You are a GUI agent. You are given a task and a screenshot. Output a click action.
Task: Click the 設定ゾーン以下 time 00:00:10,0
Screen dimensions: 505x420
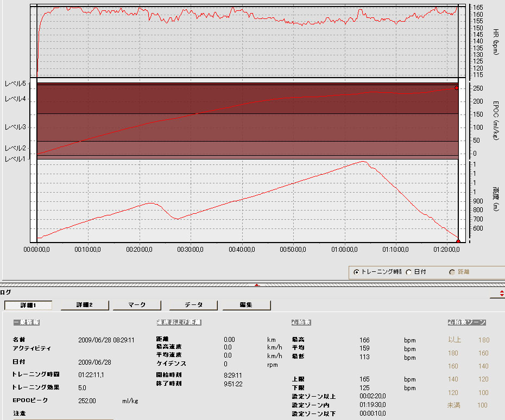coord(373,413)
